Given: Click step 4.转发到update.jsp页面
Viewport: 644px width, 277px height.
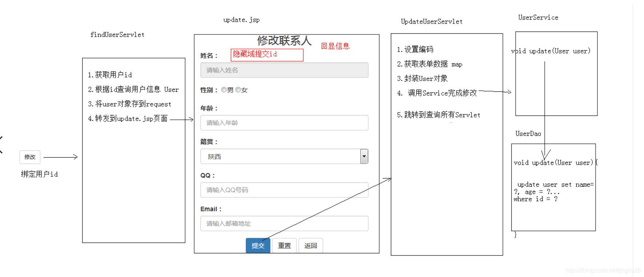Looking at the screenshot, I should pos(128,119).
